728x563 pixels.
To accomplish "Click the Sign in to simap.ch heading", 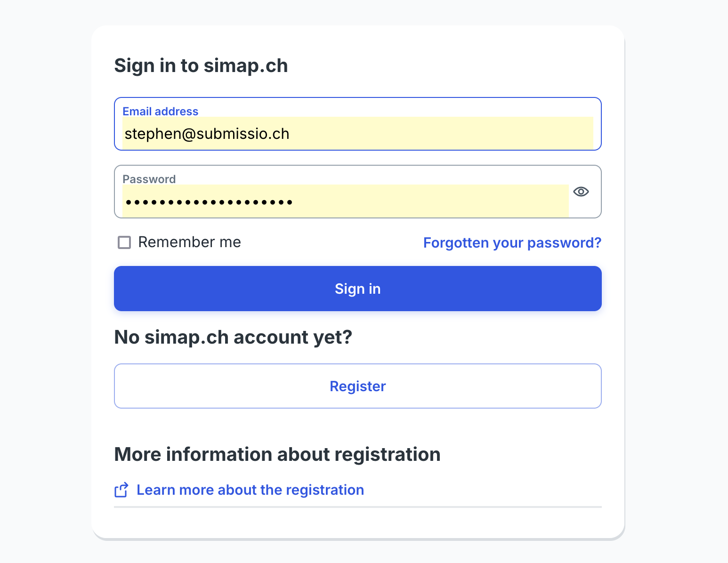I will coord(201,66).
